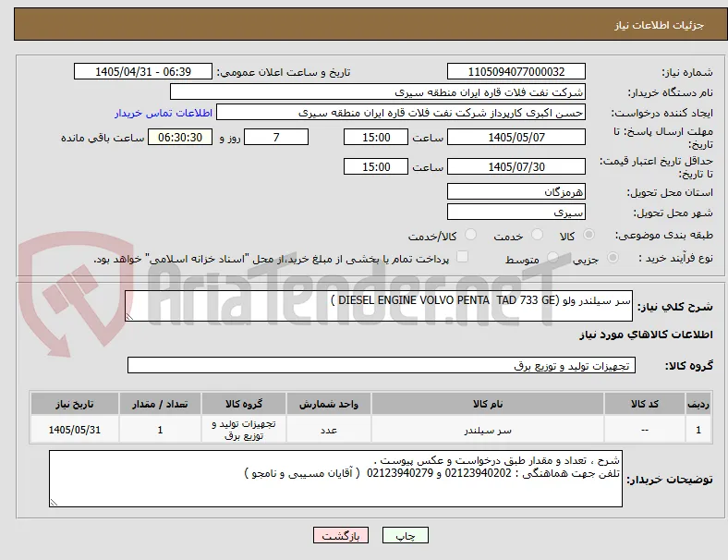Click the response deadline date 1405/05/07
Screen dimensions: 728x560
click(516, 137)
